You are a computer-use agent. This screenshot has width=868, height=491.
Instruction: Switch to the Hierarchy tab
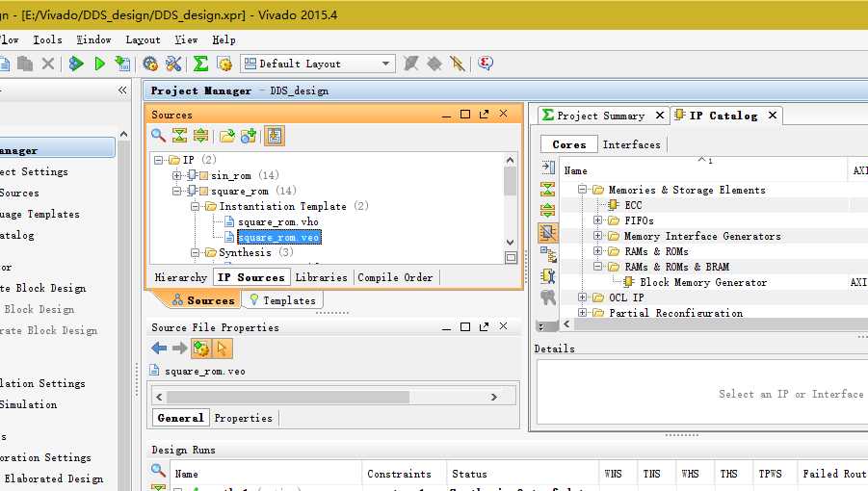(180, 277)
